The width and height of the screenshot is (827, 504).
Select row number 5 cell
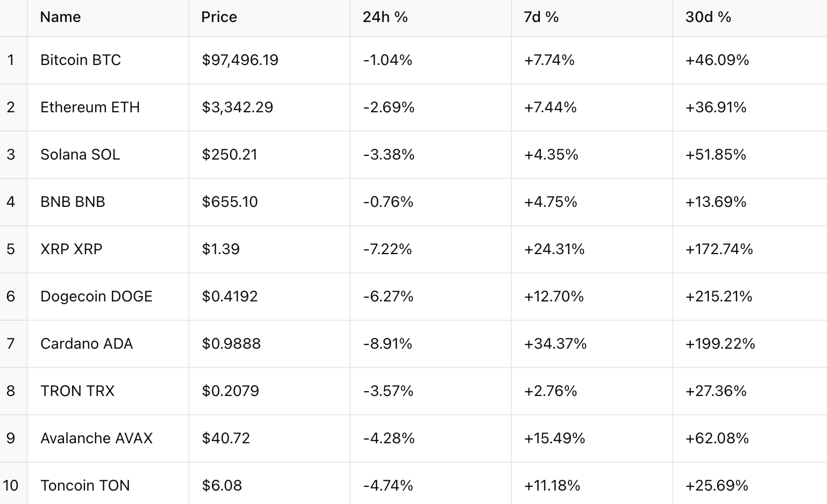[x=11, y=249]
